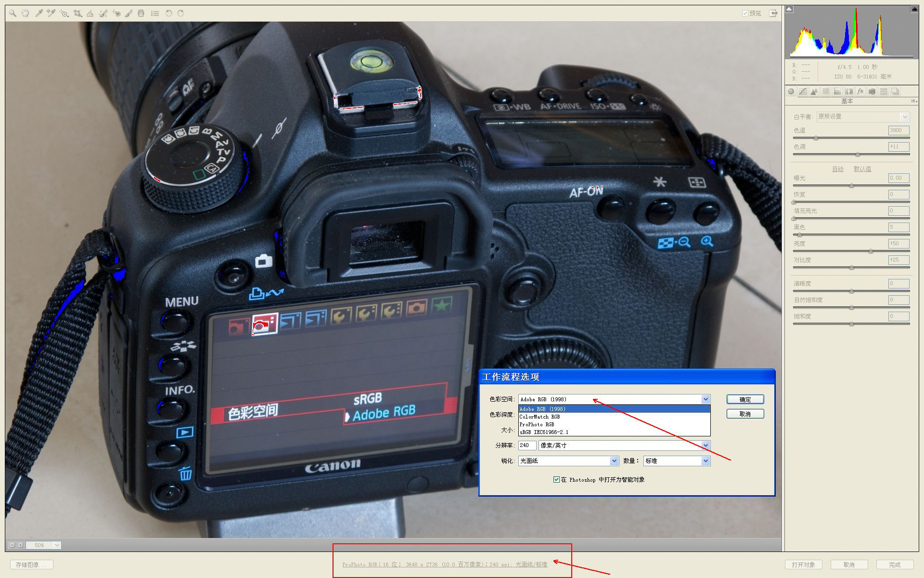924x578 pixels.
Task: Open the Lens Corrections panel tab
Action: pyautogui.click(x=849, y=92)
